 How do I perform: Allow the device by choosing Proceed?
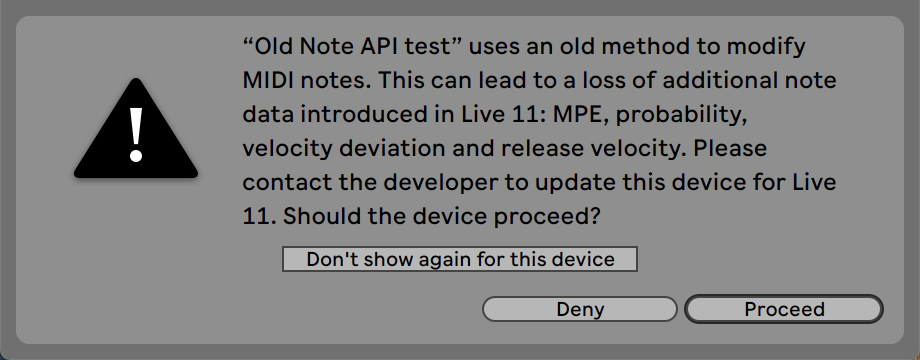pos(784,309)
